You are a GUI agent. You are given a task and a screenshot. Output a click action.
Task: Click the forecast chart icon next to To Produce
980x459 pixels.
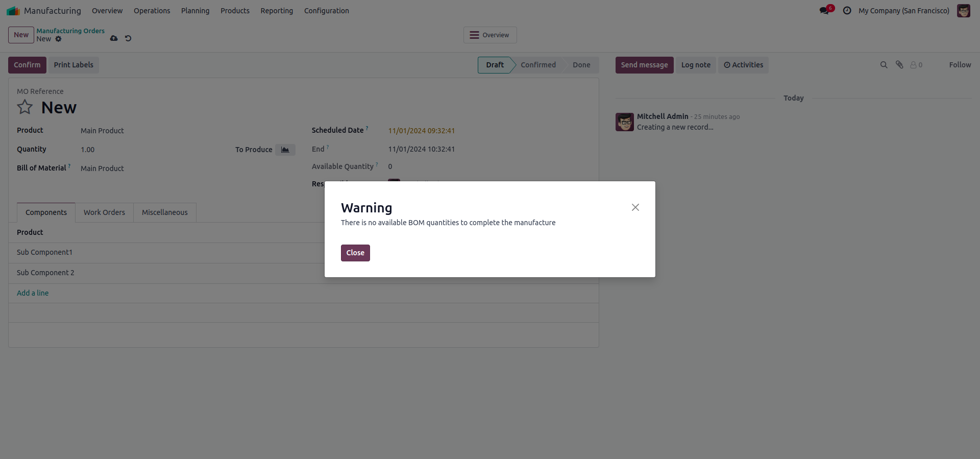285,150
